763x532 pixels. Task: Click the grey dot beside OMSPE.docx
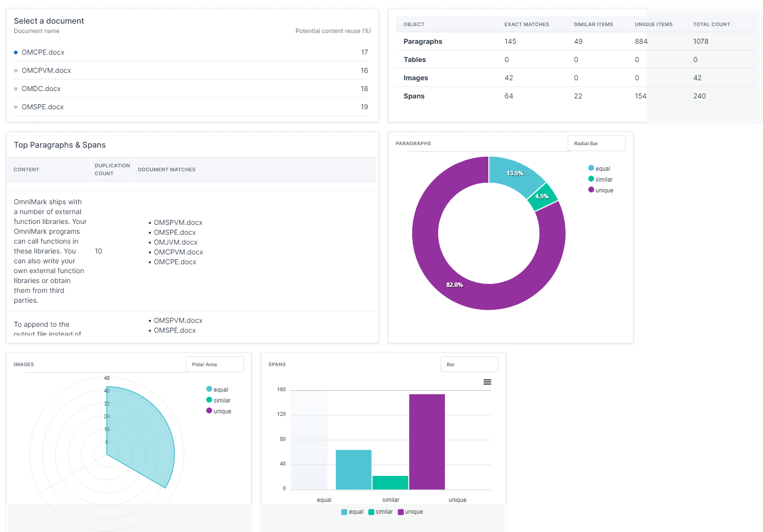tap(15, 107)
